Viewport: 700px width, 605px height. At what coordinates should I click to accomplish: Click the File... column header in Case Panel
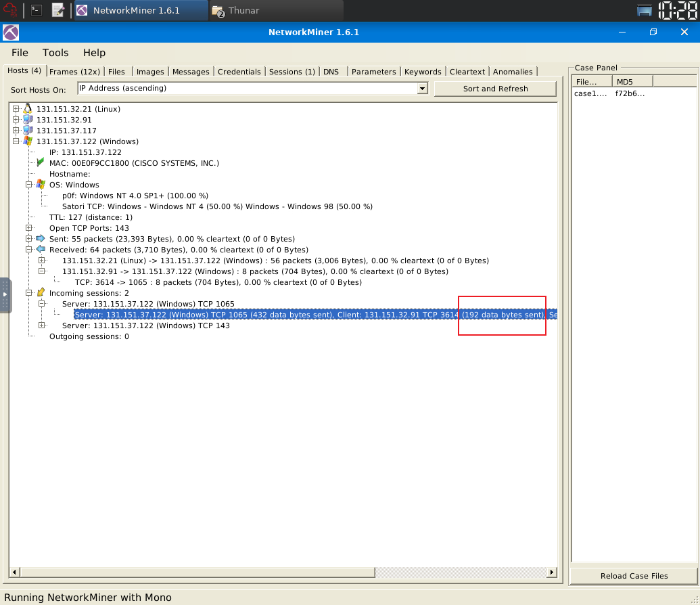pos(592,81)
